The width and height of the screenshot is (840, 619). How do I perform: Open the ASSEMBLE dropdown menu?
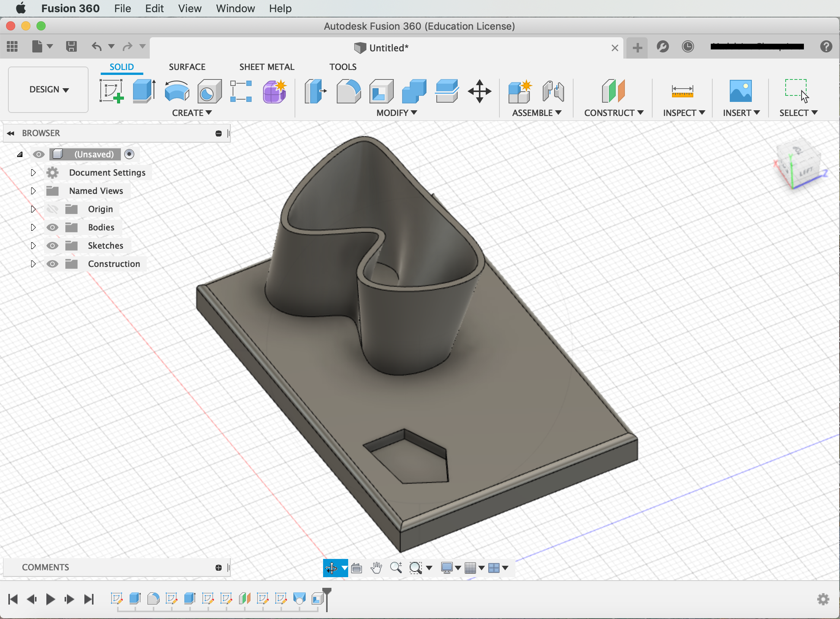(x=537, y=113)
